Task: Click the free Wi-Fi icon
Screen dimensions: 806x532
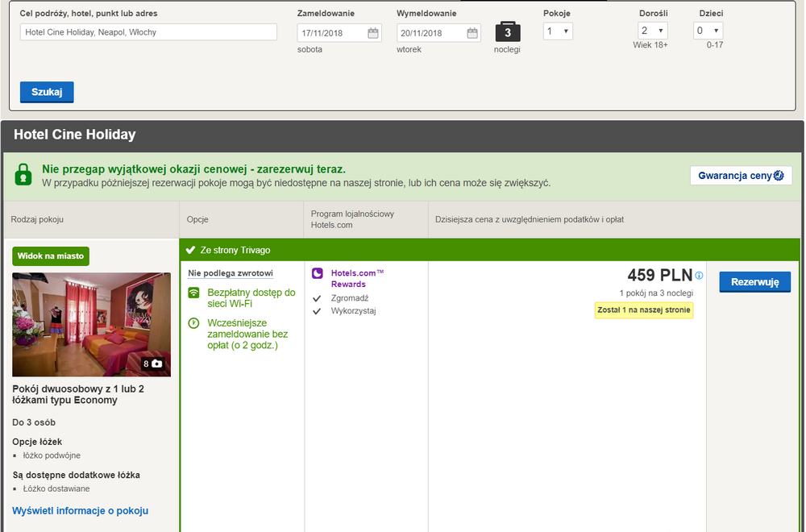Action: coord(193,293)
